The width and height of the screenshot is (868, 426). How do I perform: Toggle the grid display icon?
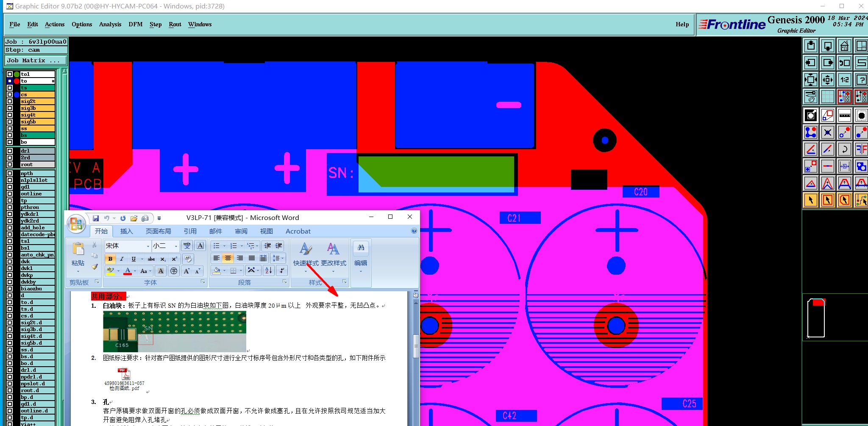click(x=827, y=97)
